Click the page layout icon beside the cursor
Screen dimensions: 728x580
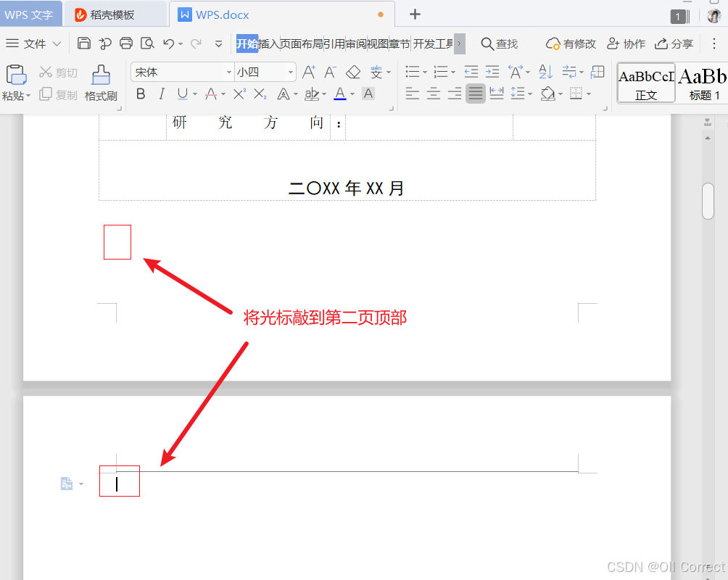point(67,484)
